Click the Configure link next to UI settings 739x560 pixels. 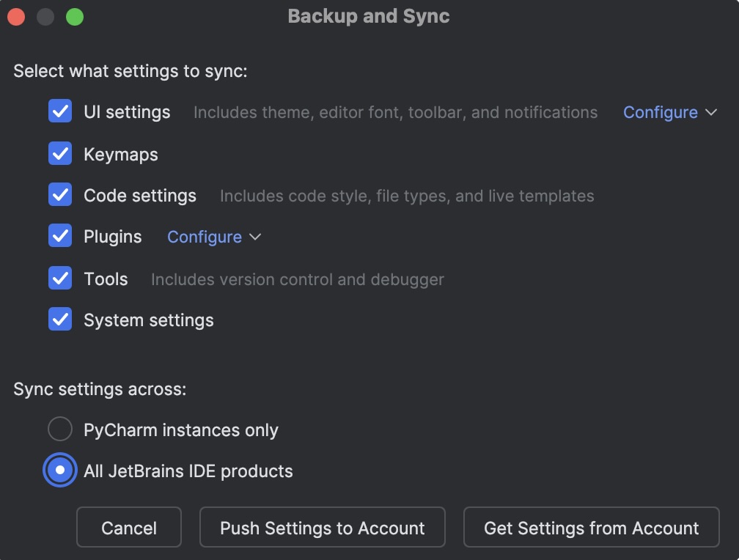pyautogui.click(x=660, y=112)
